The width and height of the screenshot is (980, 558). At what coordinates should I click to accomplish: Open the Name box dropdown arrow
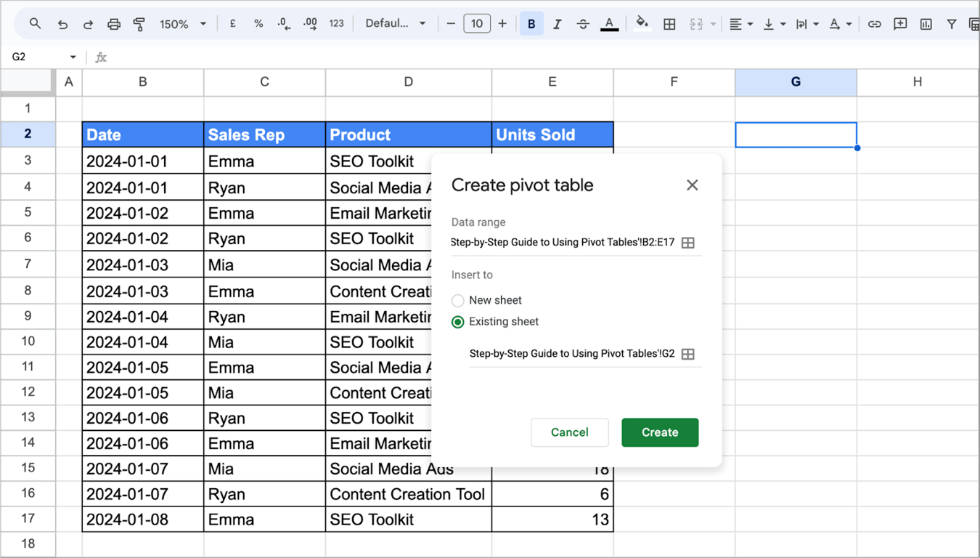73,57
